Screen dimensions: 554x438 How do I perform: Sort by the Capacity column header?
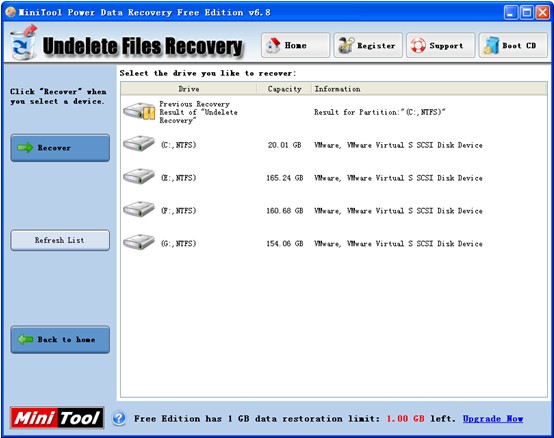pyautogui.click(x=284, y=89)
